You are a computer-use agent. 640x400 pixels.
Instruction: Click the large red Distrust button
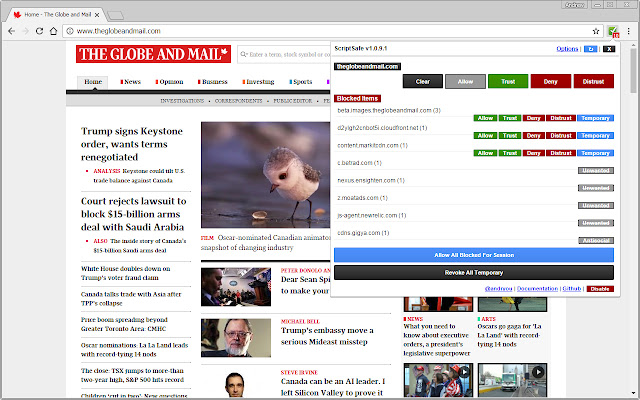pyautogui.click(x=593, y=81)
